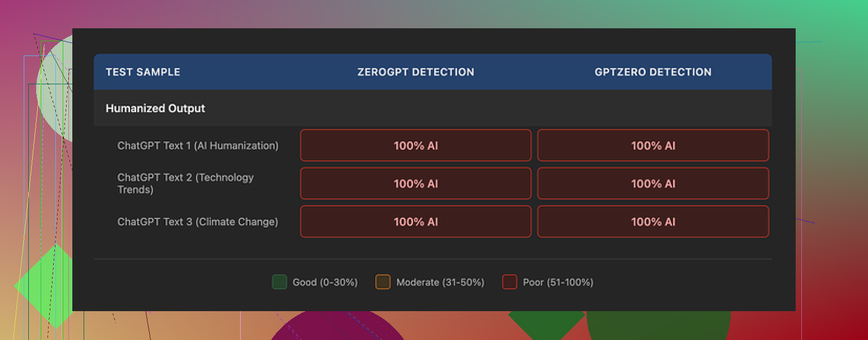Click ZeroGPT result for Climate Change text

pyautogui.click(x=415, y=222)
